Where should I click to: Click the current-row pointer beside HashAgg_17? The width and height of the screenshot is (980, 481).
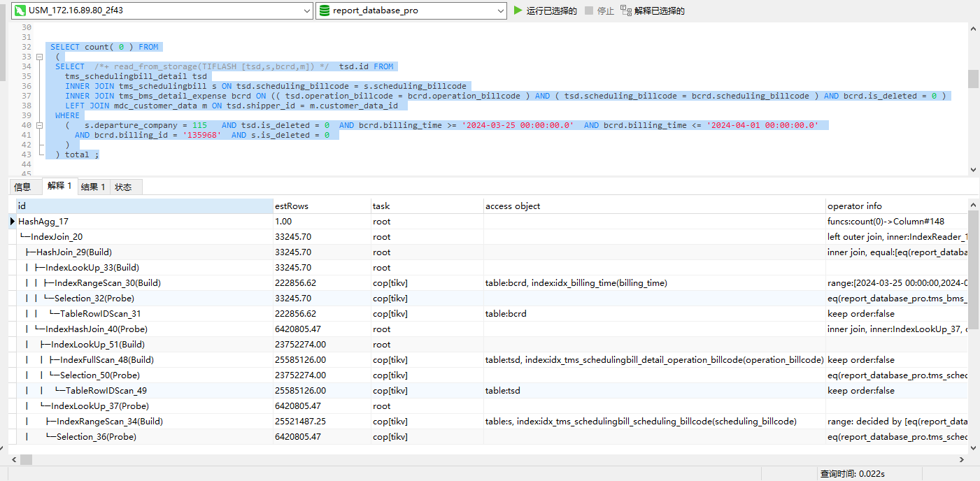point(13,222)
